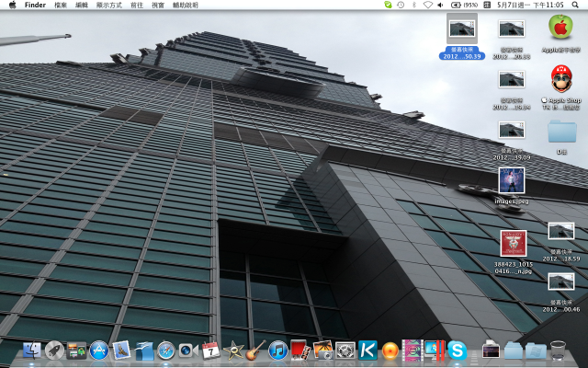Open the 輔助說明 (Help) menu
Image resolution: width=588 pixels, height=368 pixels.
(x=186, y=5)
